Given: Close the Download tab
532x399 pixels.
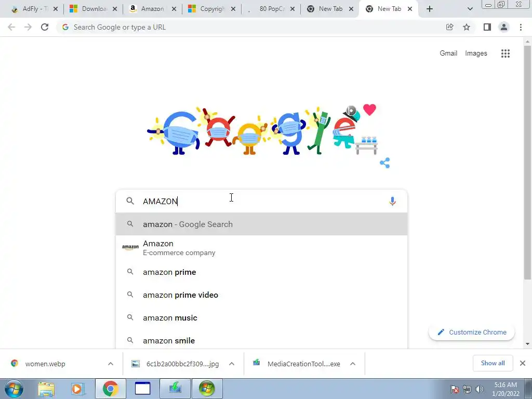Looking at the screenshot, I should [115, 9].
